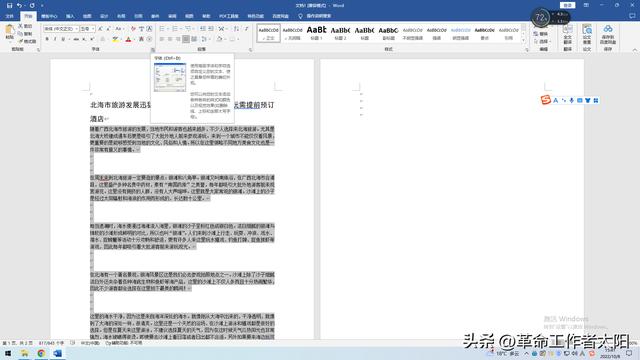The width and height of the screenshot is (640, 360).
Task: Click the Copy icon below Cut
Action: click(20, 33)
